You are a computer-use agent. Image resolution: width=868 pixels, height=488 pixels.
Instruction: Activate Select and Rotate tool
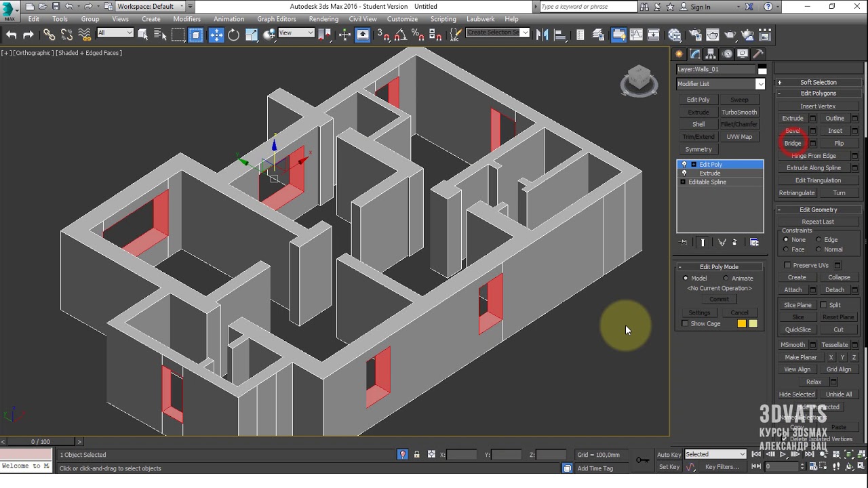tap(233, 35)
